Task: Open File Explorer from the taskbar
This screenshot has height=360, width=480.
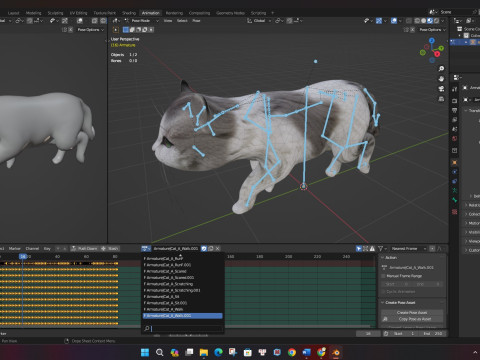Action: 204,352
